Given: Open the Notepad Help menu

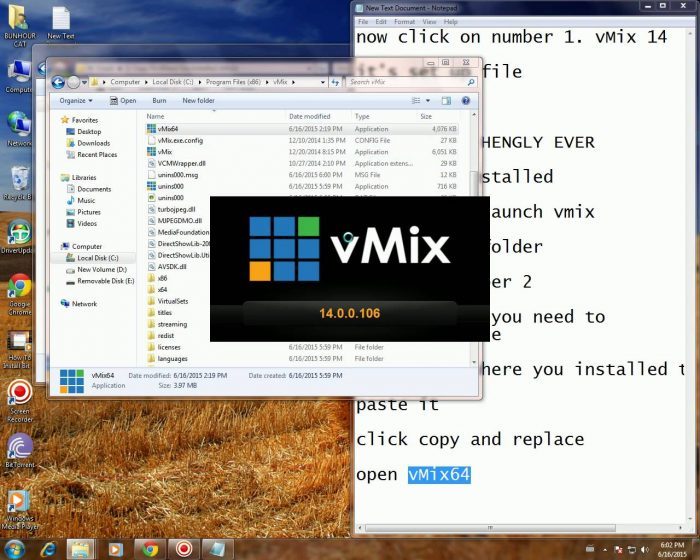Looking at the screenshot, I should (x=450, y=21).
